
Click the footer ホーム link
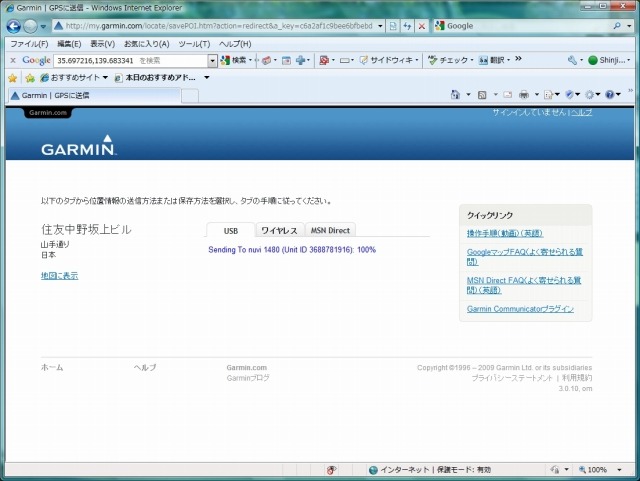click(x=52, y=367)
